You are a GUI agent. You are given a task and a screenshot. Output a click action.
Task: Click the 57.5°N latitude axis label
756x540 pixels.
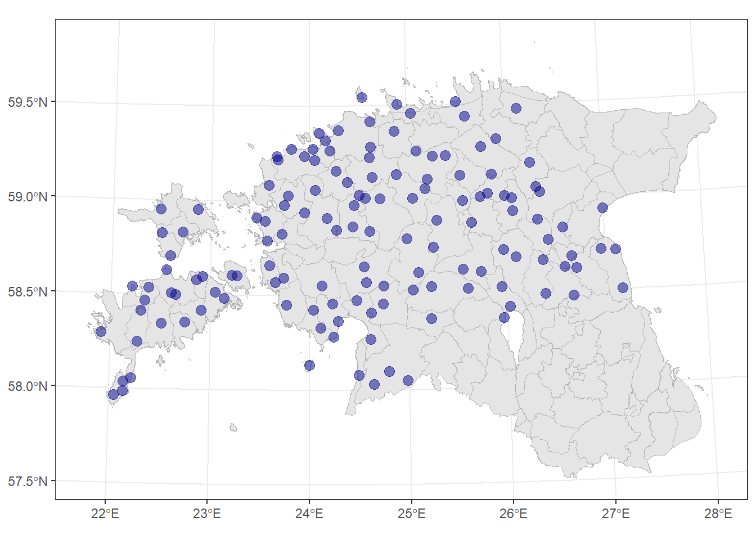(x=28, y=481)
